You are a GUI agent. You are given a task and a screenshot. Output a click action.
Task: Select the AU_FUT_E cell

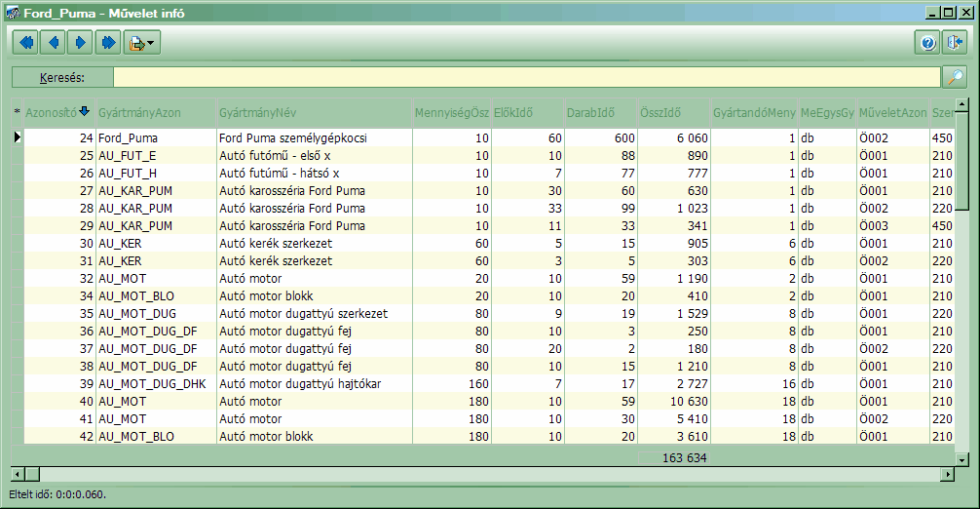tap(156, 155)
